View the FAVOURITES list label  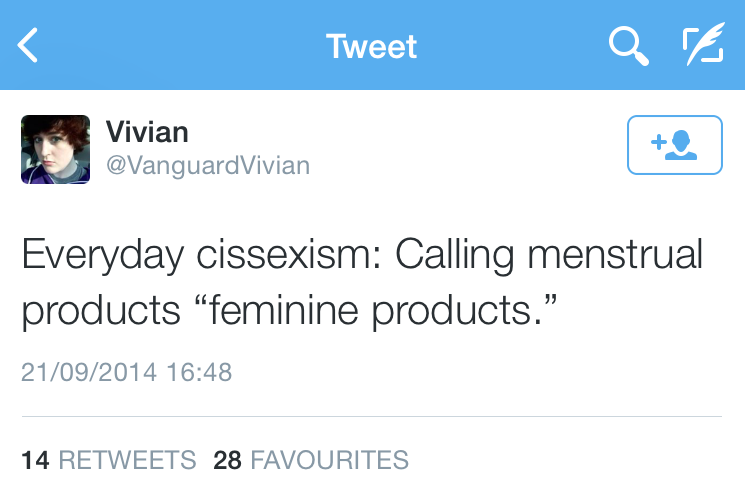tap(329, 460)
